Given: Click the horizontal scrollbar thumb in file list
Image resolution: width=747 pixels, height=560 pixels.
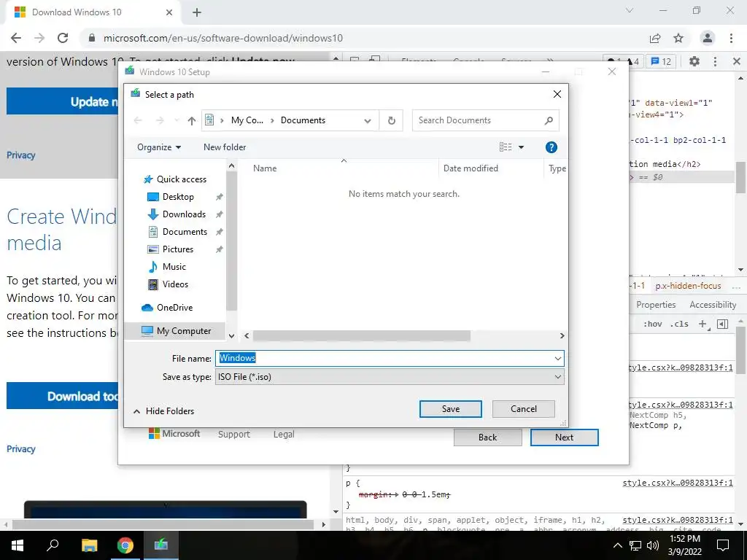Looking at the screenshot, I should tap(361, 335).
